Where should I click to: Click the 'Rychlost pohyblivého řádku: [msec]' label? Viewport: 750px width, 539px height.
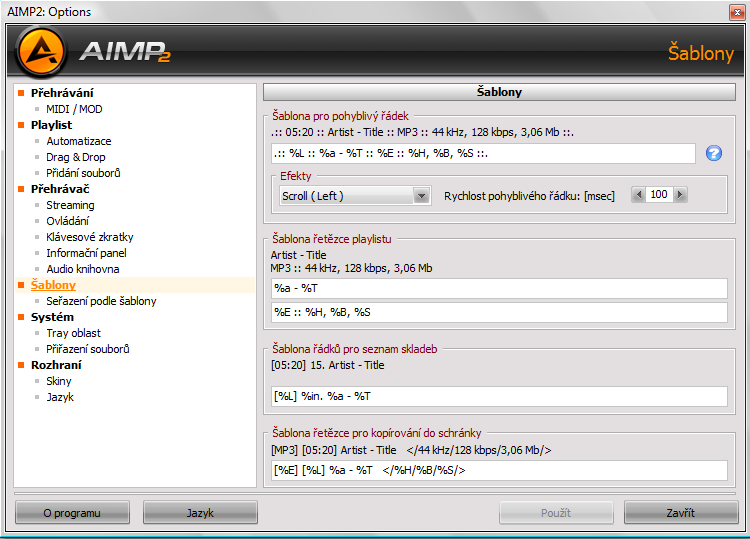pyautogui.click(x=529, y=196)
